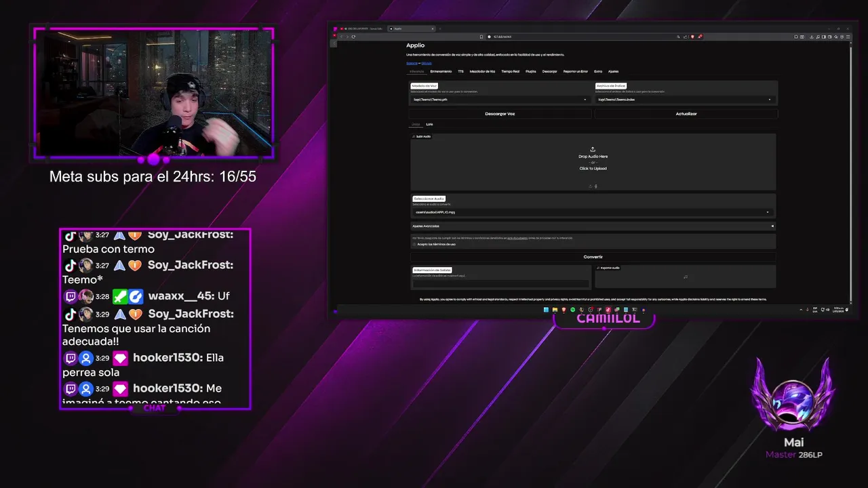Switch to the first browser tab
The height and width of the screenshot is (488, 868).
tap(361, 28)
